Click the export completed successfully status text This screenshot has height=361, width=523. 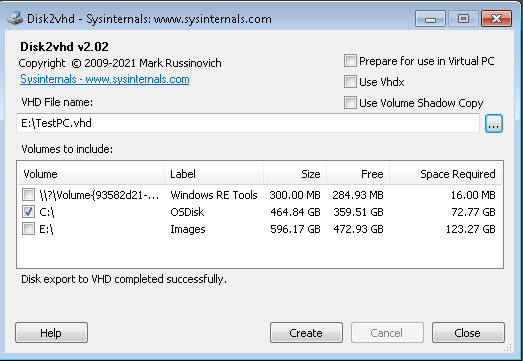124,279
